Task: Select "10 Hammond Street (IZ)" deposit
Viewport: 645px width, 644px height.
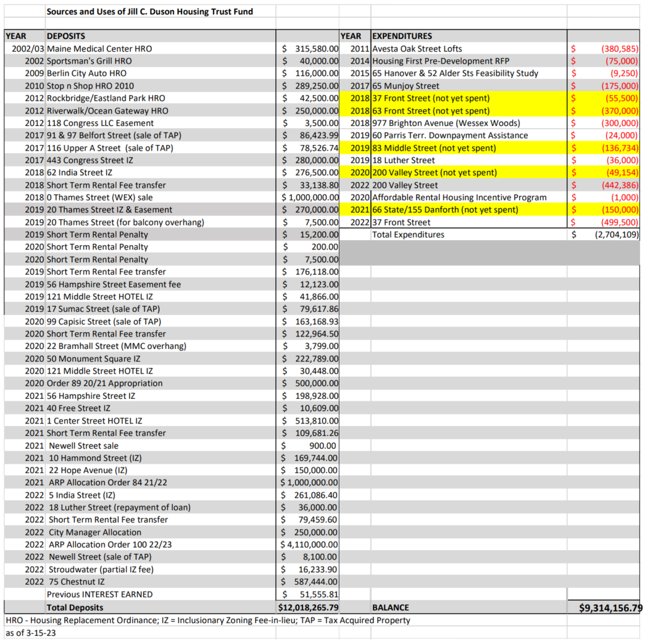Action: (x=95, y=458)
